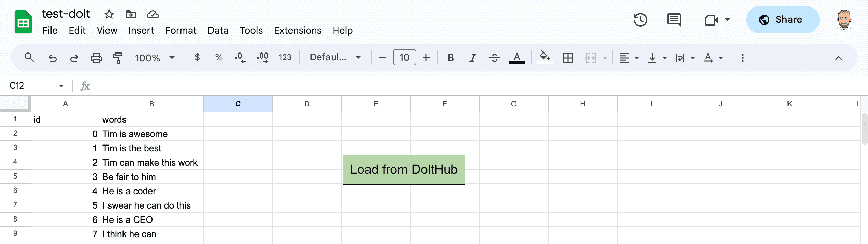Format selection as percent
The height and width of the screenshot is (244, 868).
pos(219,57)
